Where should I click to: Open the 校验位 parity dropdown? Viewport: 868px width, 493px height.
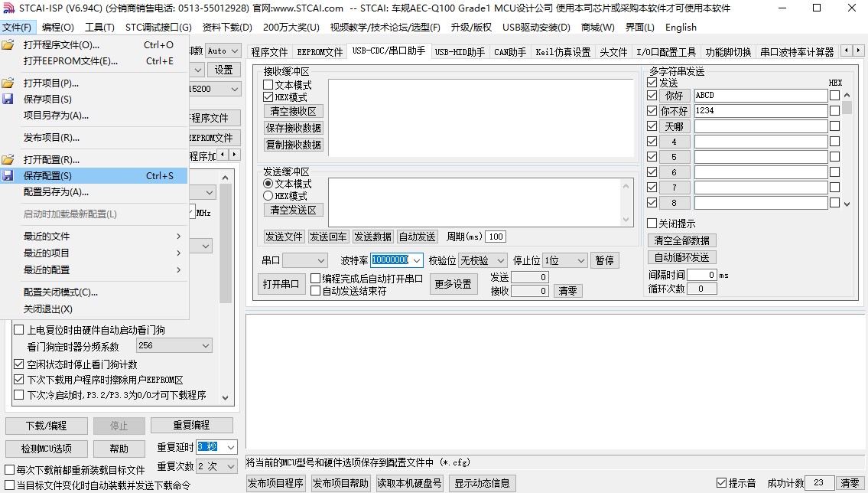coord(482,260)
